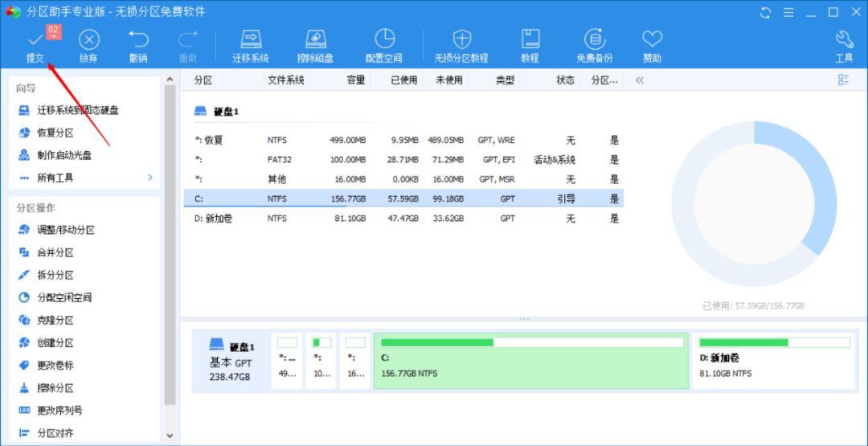Open the 无损分区教程 tutorial icon

(x=461, y=46)
